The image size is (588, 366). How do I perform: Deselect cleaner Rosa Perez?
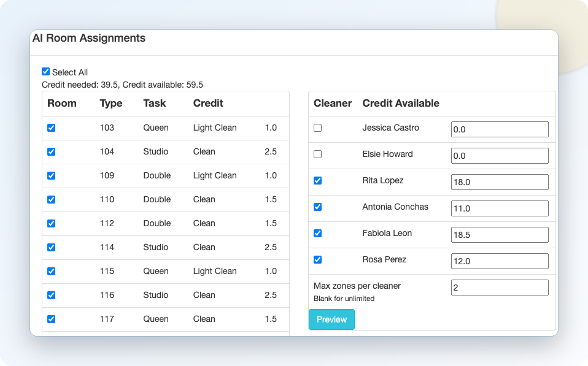click(317, 259)
